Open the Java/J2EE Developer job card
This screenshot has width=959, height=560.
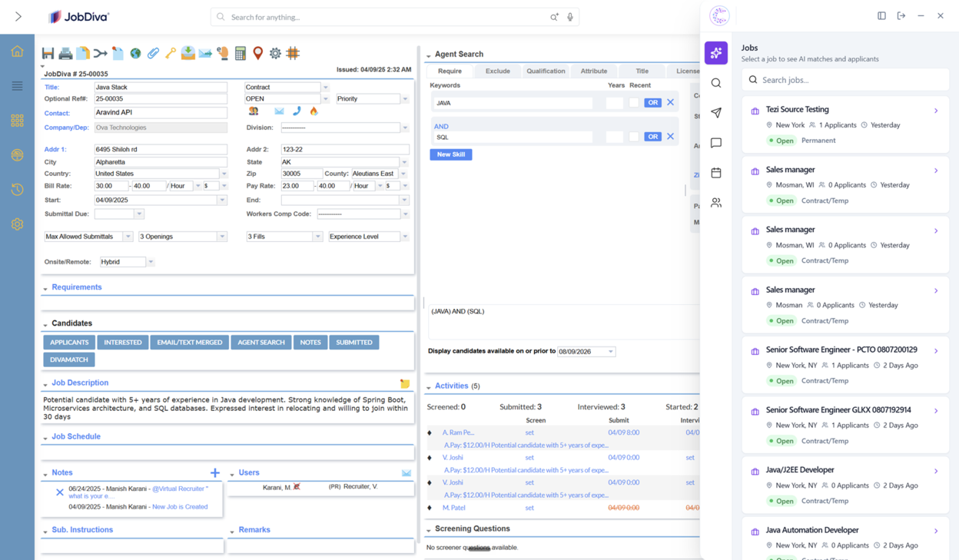(x=845, y=485)
